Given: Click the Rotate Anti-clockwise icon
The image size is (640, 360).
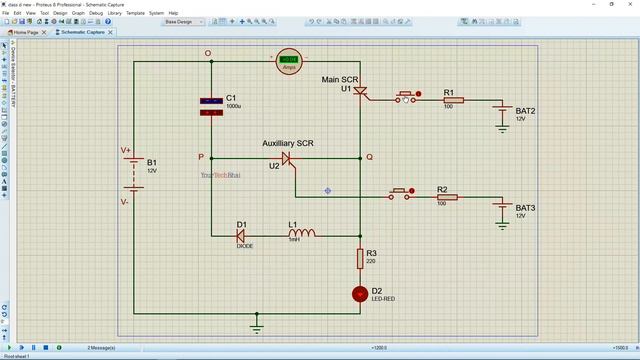Looking at the screenshot, I should tap(4, 315).
